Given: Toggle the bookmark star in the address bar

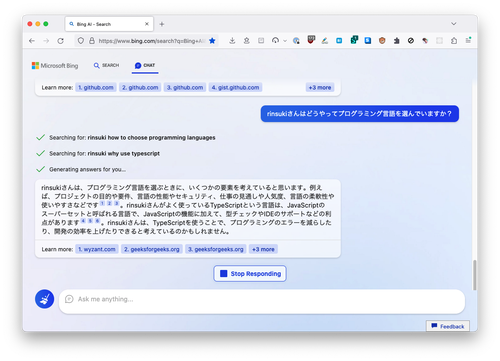Looking at the screenshot, I should 212,41.
